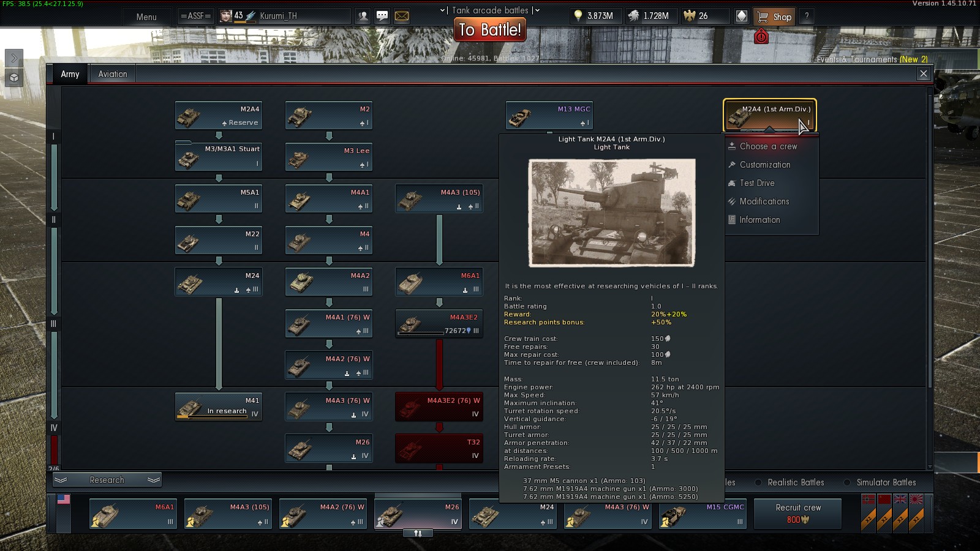Select the M4A3E2 (76) W locked tank
Screen dimensions: 980x551
click(x=439, y=407)
